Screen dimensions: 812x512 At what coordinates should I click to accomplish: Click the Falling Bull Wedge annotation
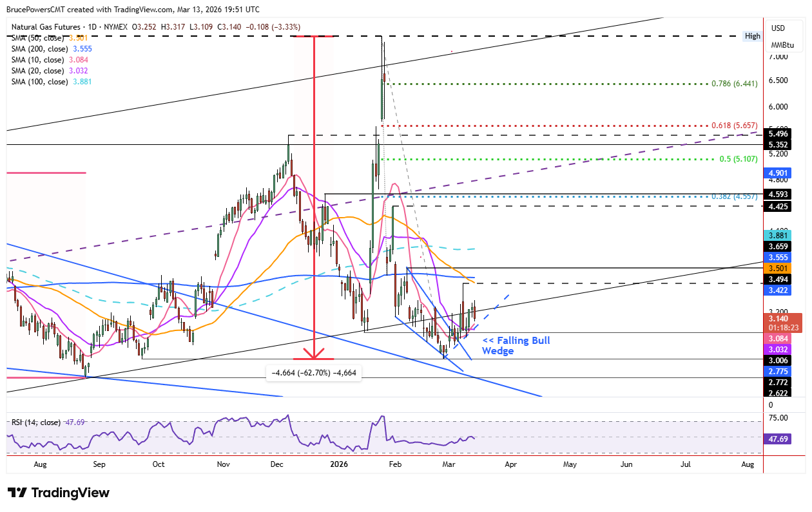click(516, 345)
